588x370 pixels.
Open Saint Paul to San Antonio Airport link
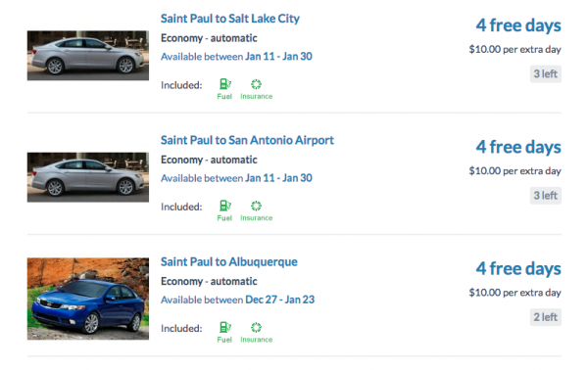pos(247,140)
